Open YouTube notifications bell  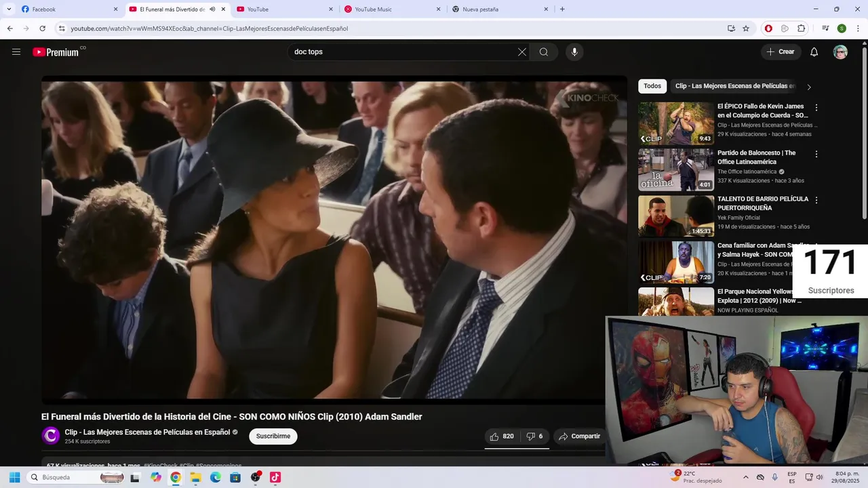(814, 52)
